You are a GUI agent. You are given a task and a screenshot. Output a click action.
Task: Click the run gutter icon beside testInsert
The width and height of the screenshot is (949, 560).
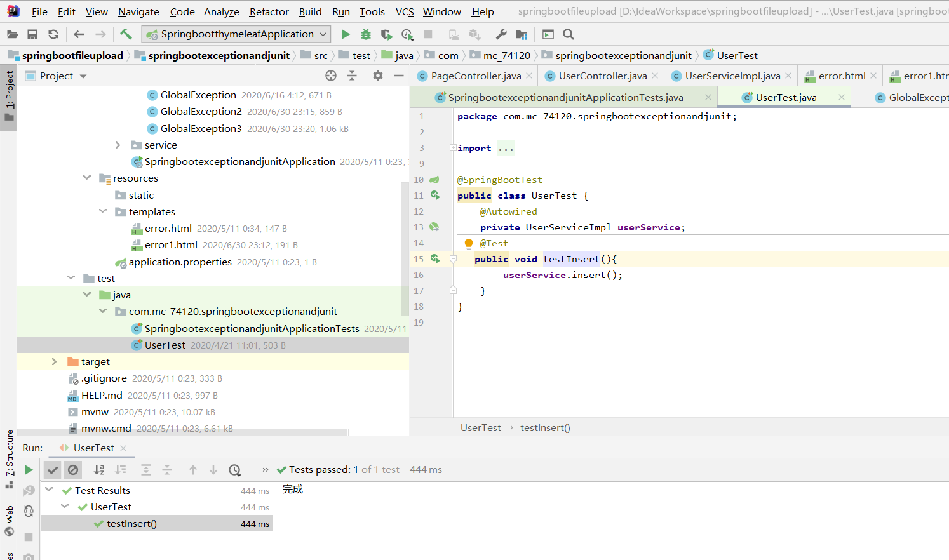[435, 259]
